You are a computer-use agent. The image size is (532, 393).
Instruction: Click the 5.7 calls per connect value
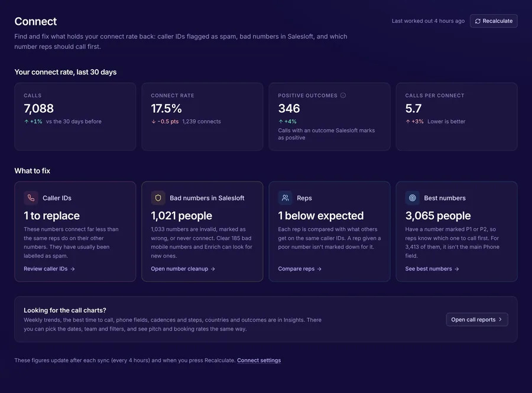[413, 109]
